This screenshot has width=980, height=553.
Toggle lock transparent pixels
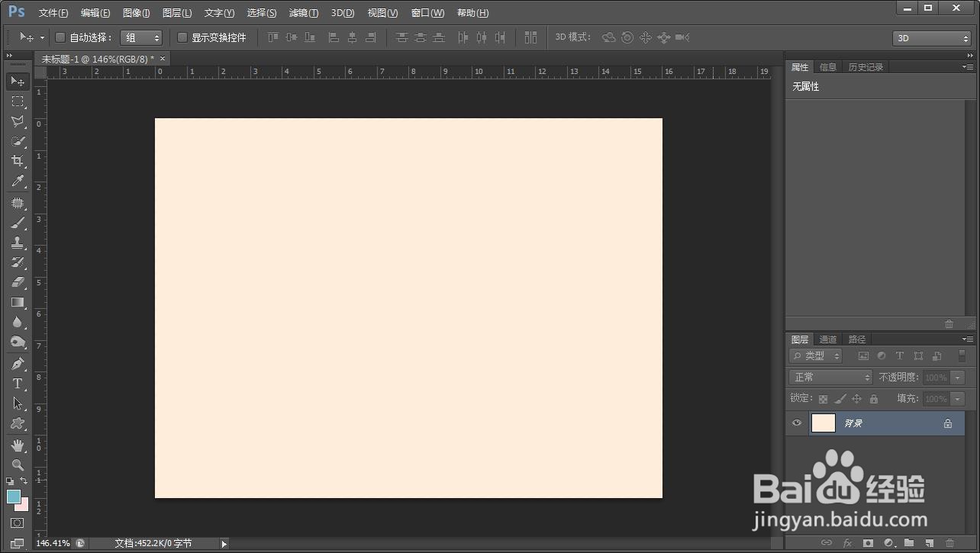click(x=823, y=399)
